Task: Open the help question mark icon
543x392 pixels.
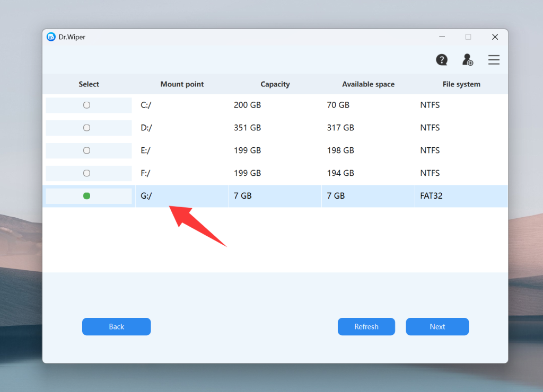Action: click(442, 60)
